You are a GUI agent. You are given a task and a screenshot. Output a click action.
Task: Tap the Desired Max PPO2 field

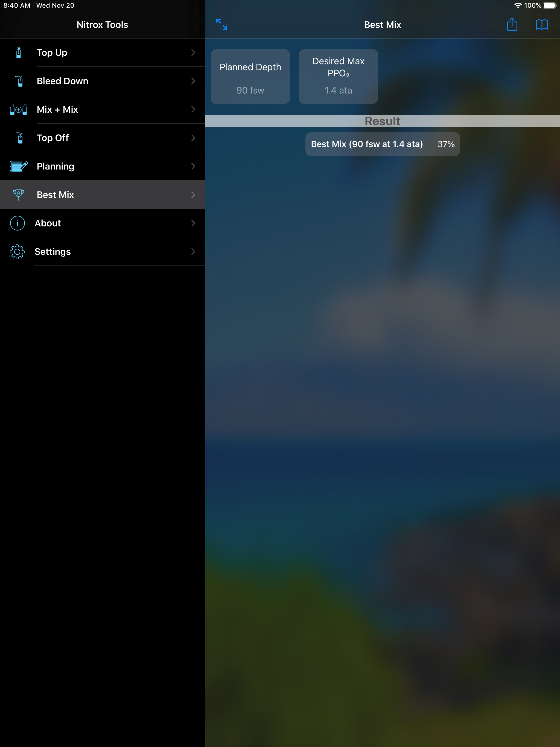pos(338,77)
